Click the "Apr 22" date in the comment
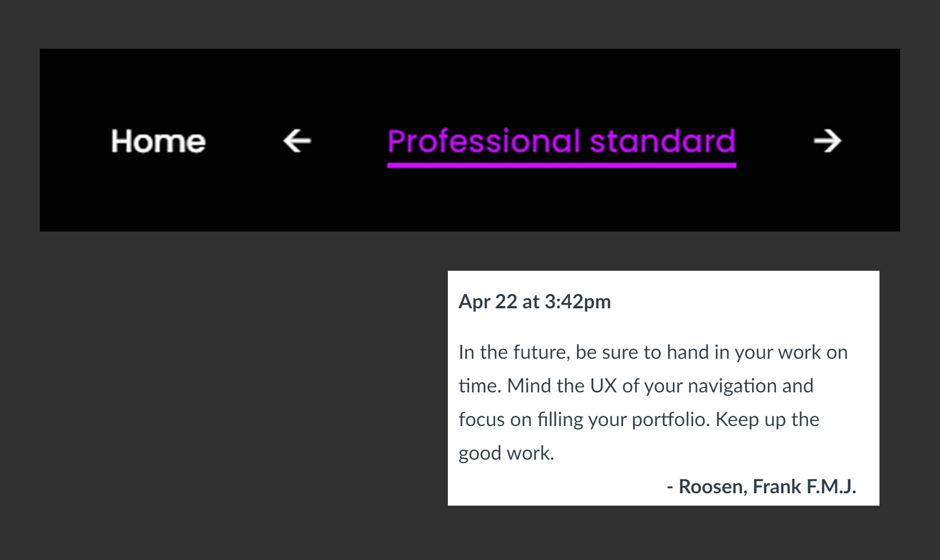Viewport: 940px width, 560px height. pos(488,302)
